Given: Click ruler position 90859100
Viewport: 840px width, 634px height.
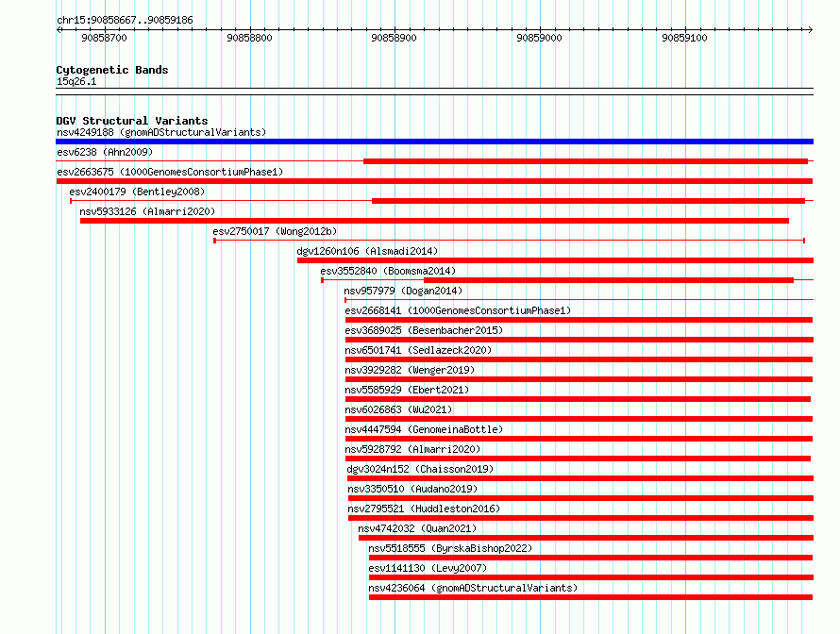Looking at the screenshot, I should [684, 38].
